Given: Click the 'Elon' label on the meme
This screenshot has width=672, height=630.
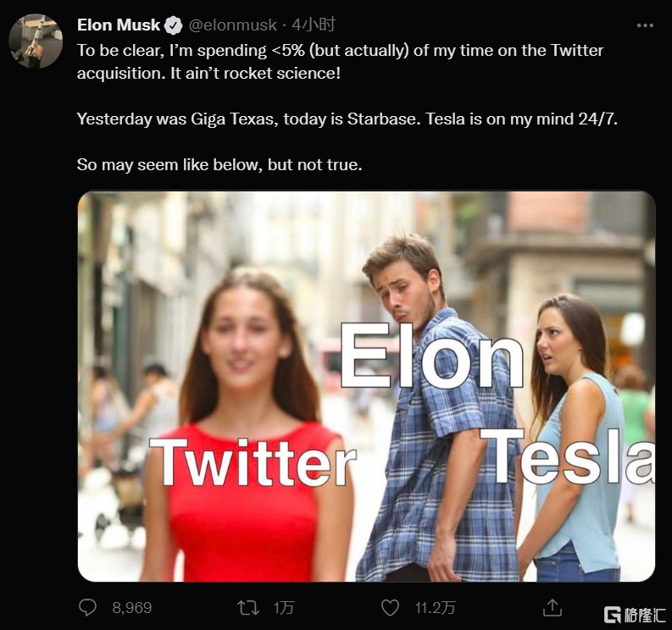Looking at the screenshot, I should [430, 358].
